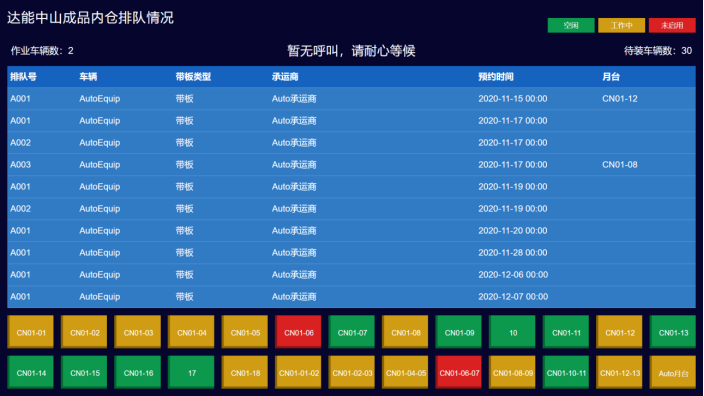Select dock tile CN01-04-05
The width and height of the screenshot is (704, 396).
(x=405, y=372)
